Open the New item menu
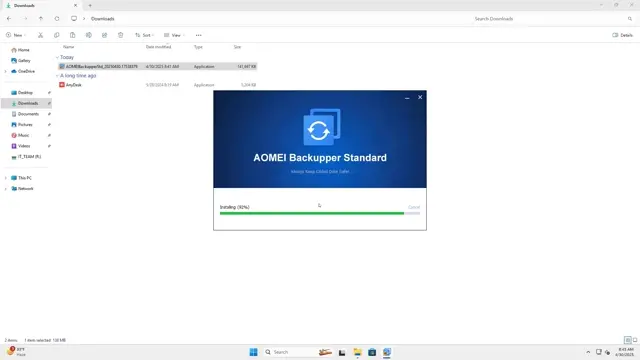Screen dimensions: 640x360 click(x=16, y=35)
